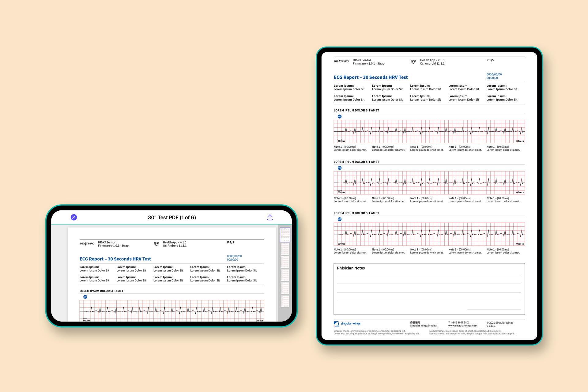Click the Beatinfo logo in the phone PDF
This screenshot has height=392, width=588.
[87, 244]
